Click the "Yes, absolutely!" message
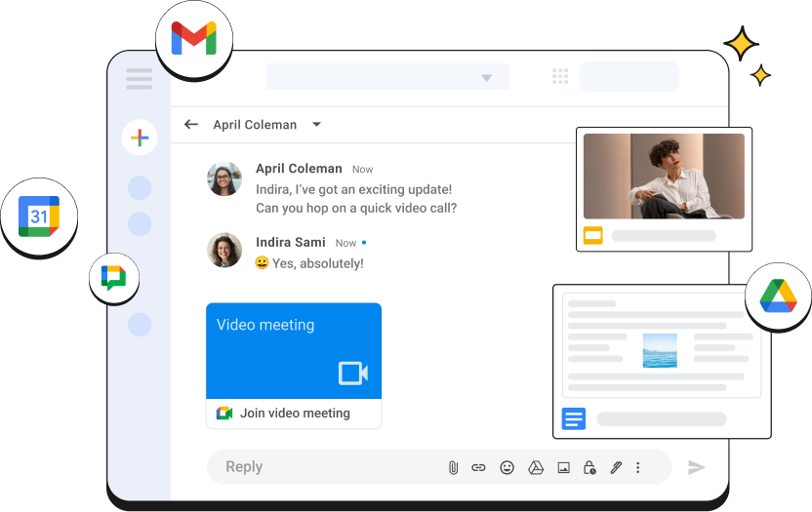812x512 pixels. pyautogui.click(x=318, y=263)
